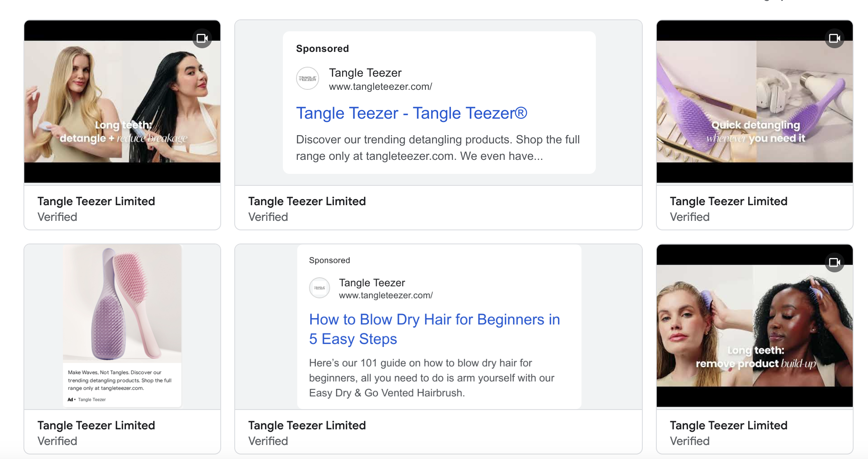Open 'Quick detangling whenever you need it' video thumbnail
The image size is (868, 459).
(x=755, y=101)
